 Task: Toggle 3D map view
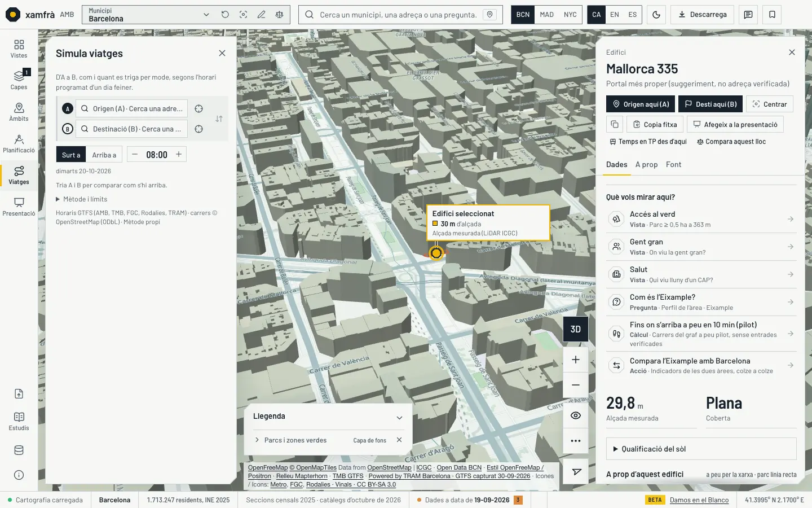[x=576, y=329]
